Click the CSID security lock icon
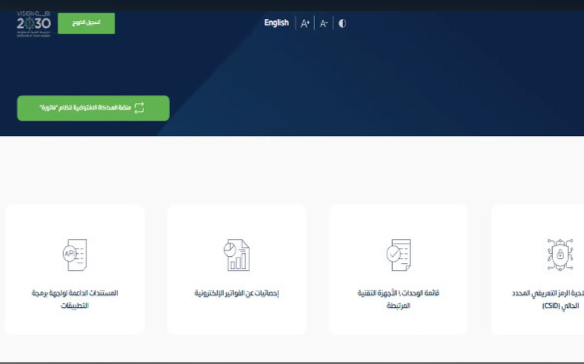Viewport: 584px width, 364px height. [560, 255]
